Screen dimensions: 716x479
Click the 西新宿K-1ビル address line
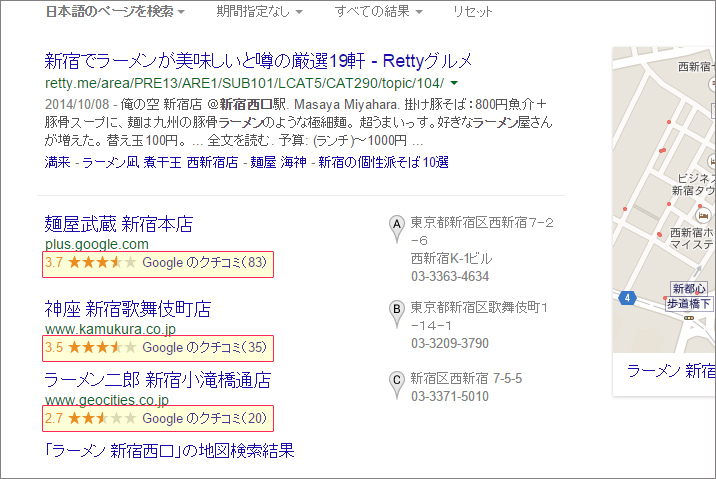tap(451, 258)
